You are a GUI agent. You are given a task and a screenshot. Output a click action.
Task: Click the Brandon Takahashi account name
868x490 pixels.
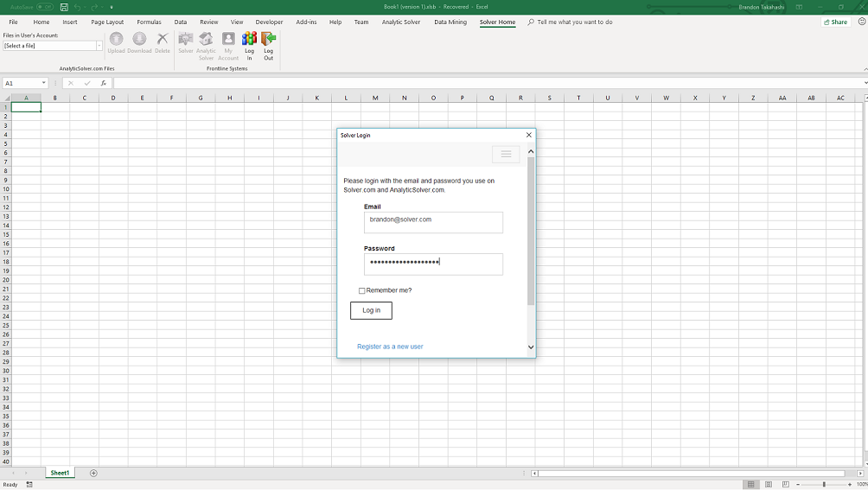click(761, 7)
